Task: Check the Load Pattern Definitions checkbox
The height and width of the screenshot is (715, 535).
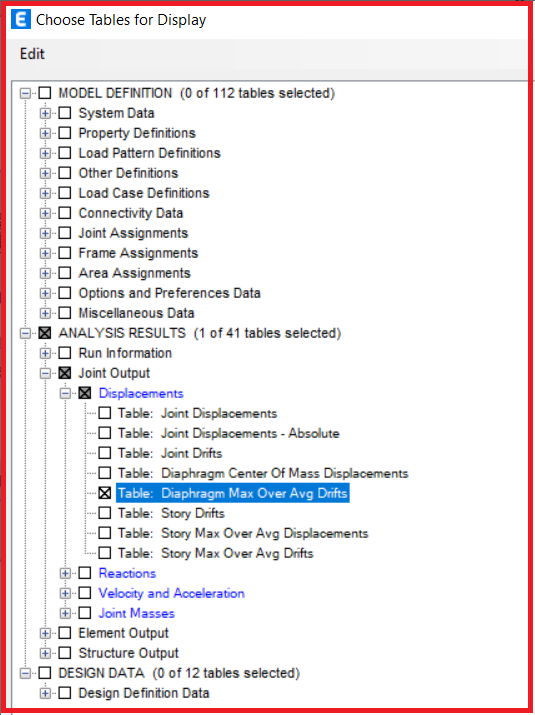Action: tap(65, 153)
